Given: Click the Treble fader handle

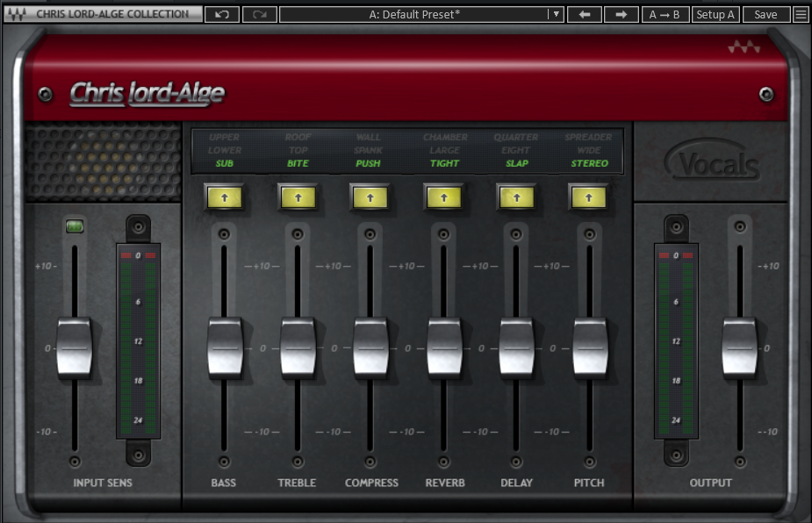Looking at the screenshot, I should pyautogui.click(x=298, y=347).
